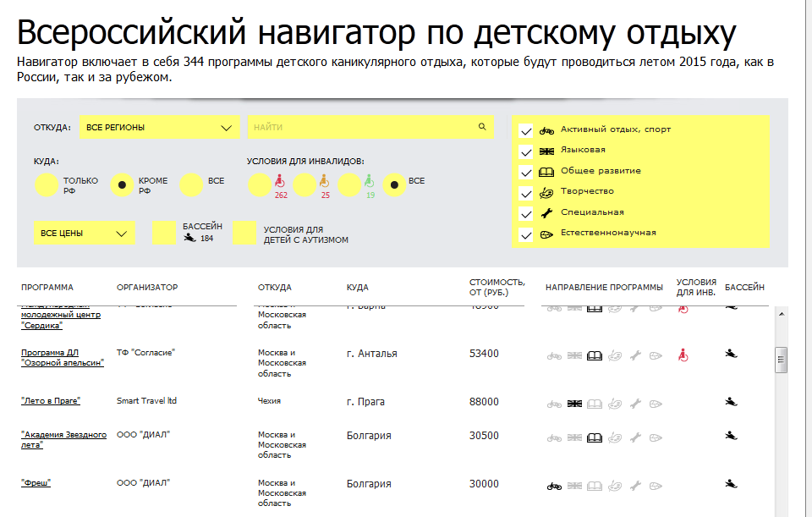Click the pool icon in Озорной апельсин row
Image resolution: width=812 pixels, height=517 pixels.
(x=731, y=354)
